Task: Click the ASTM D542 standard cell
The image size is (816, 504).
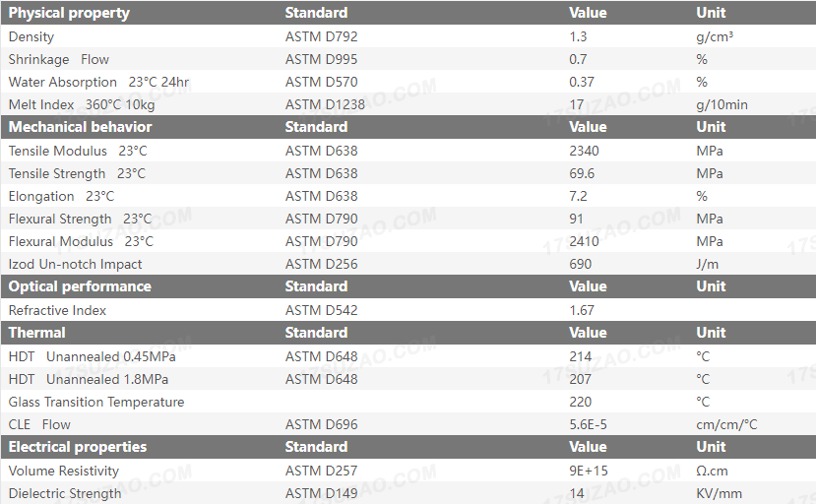Action: [x=321, y=310]
